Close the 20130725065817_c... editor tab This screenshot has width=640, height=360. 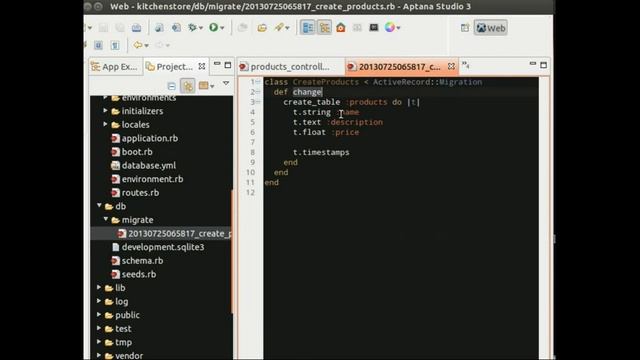pyautogui.click(x=451, y=66)
